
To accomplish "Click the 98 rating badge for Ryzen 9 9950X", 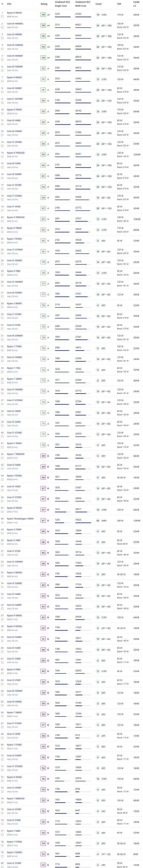I will [x=43, y=15].
